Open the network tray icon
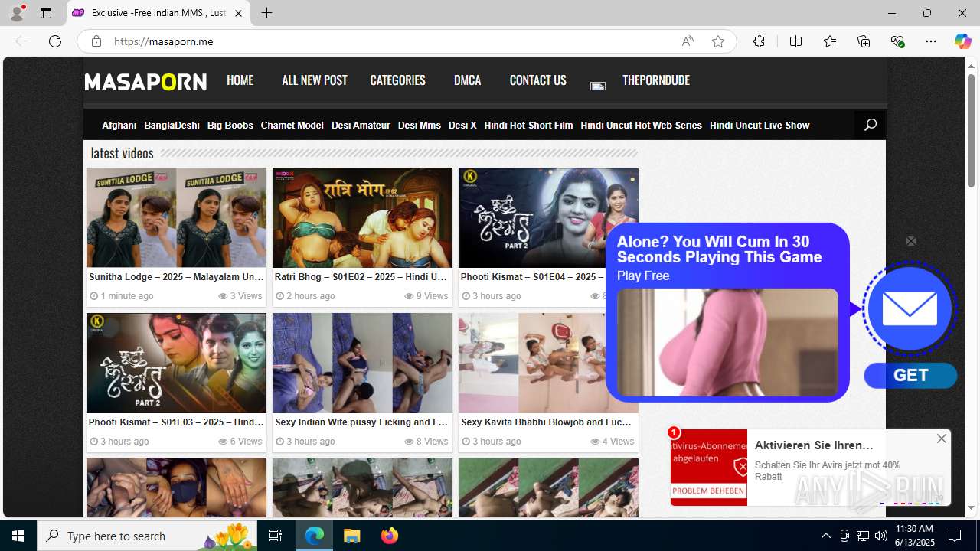 (x=863, y=536)
